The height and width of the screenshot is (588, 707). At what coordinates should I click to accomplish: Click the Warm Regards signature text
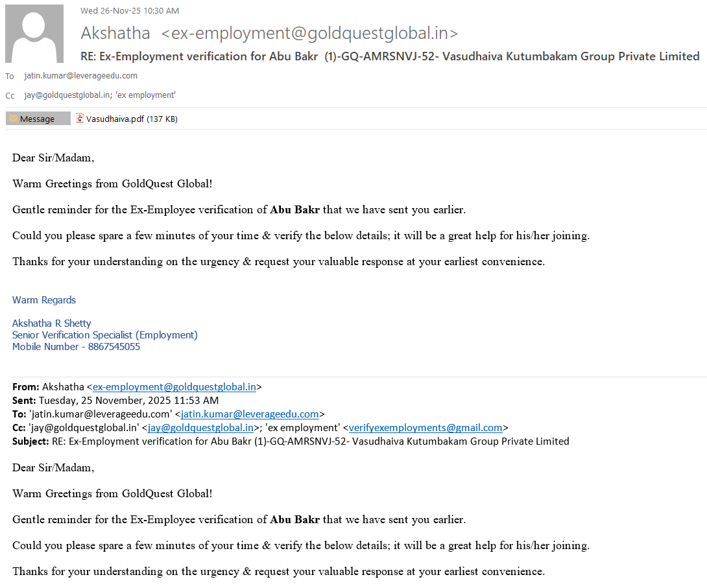point(44,300)
